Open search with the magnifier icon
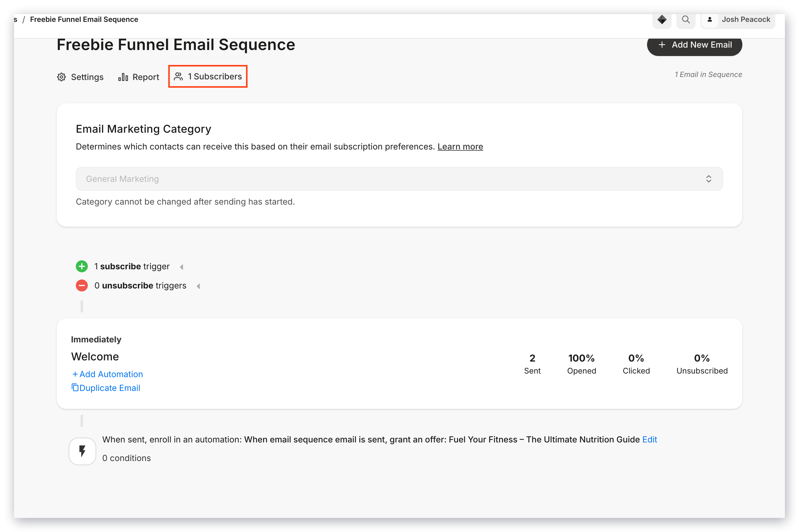The image size is (799, 532). (686, 20)
